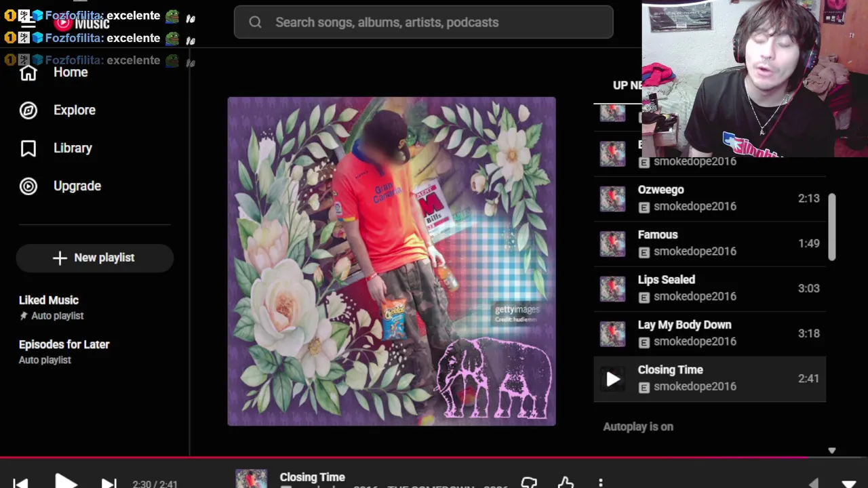
Task: Create a new playlist
Action: point(94,258)
